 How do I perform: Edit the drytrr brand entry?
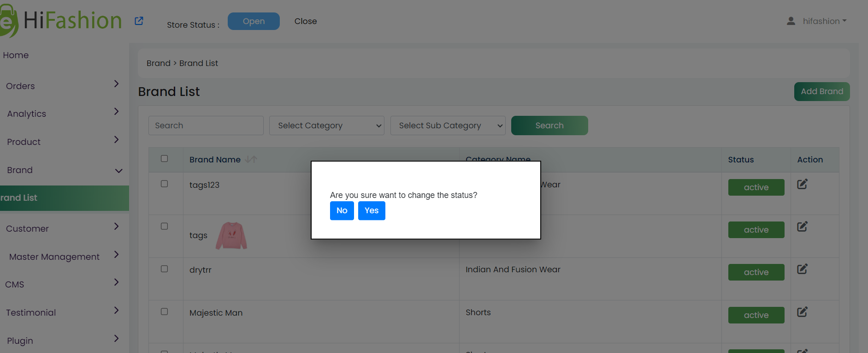802,269
